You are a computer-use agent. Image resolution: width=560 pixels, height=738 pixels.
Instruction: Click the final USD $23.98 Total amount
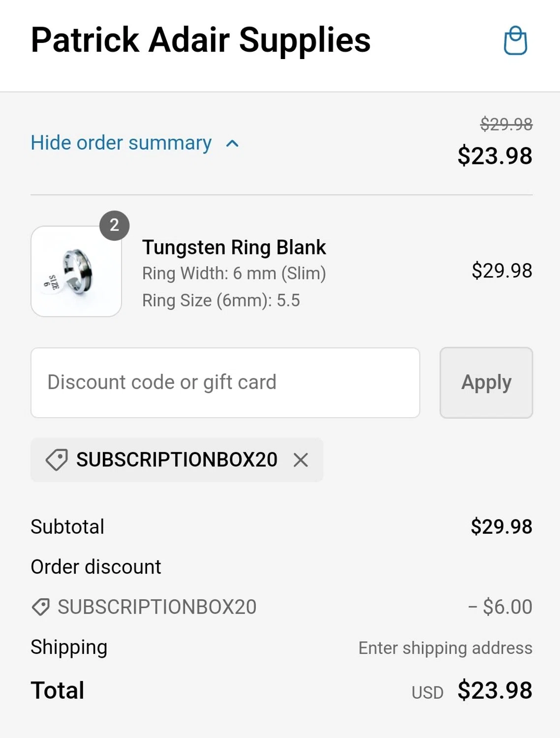(x=495, y=690)
